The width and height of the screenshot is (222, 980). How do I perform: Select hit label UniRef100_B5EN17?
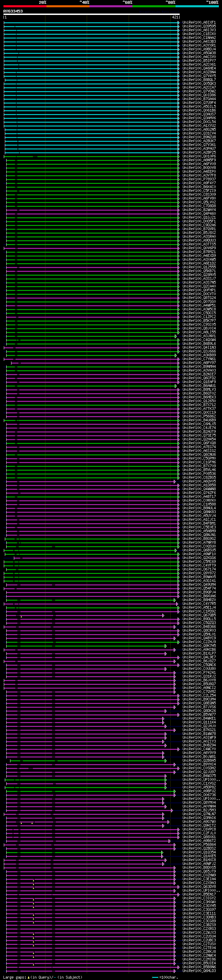point(199,894)
